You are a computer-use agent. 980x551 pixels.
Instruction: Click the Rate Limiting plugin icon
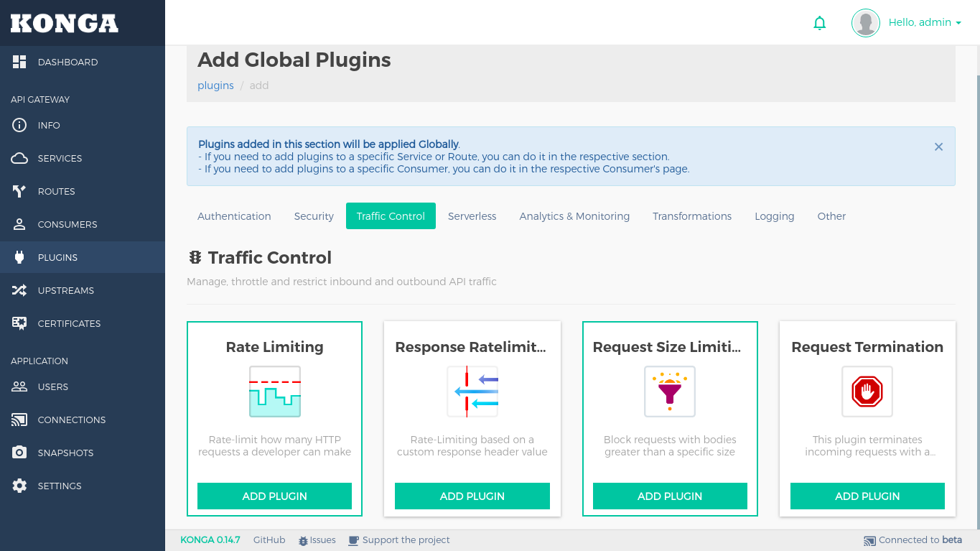[x=274, y=392]
